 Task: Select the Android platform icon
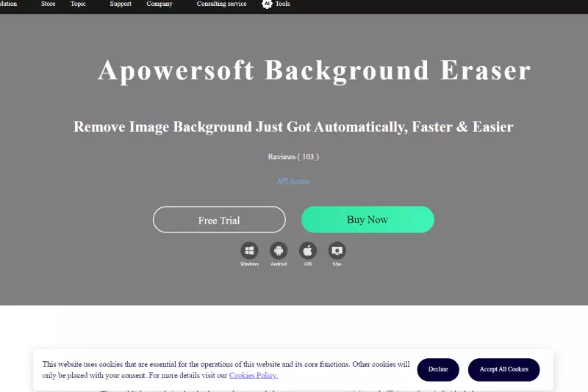(x=279, y=251)
